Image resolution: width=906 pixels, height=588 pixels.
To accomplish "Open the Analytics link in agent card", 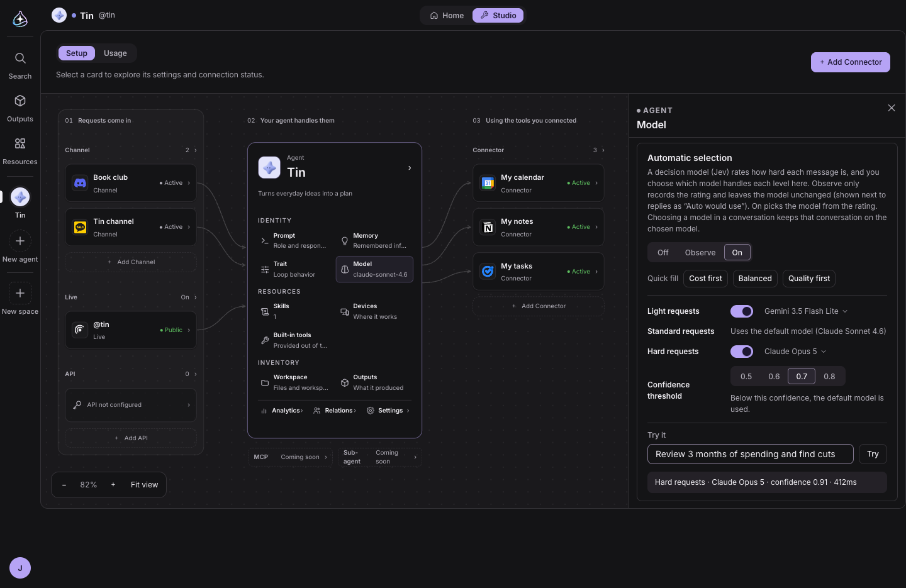I will (x=282, y=411).
